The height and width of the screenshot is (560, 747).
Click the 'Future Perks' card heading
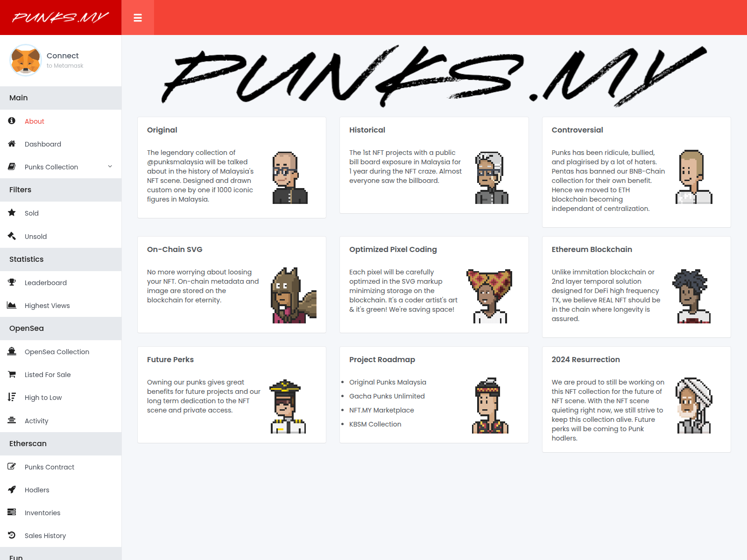coord(170,359)
